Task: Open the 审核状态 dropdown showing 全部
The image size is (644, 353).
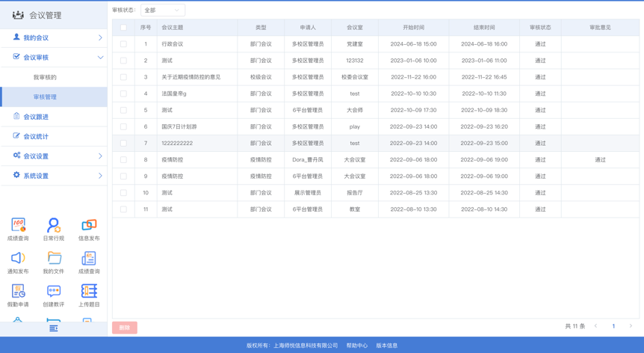Action: [163, 10]
